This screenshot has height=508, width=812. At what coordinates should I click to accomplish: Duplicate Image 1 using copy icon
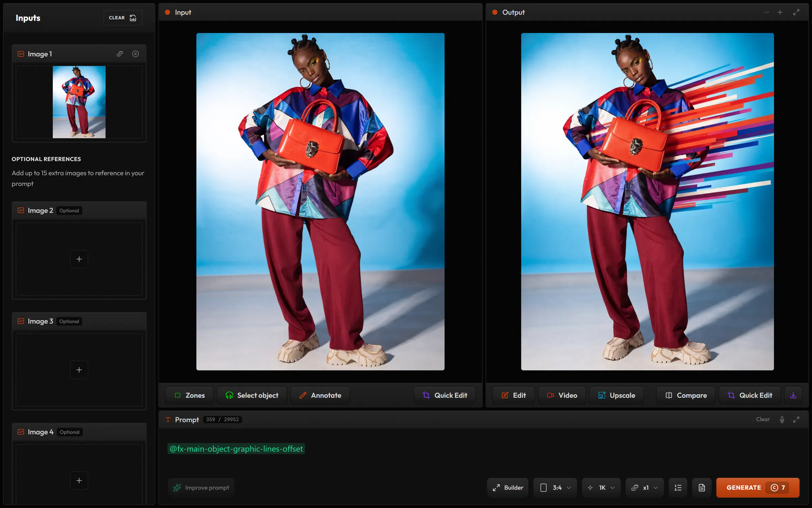pos(120,54)
